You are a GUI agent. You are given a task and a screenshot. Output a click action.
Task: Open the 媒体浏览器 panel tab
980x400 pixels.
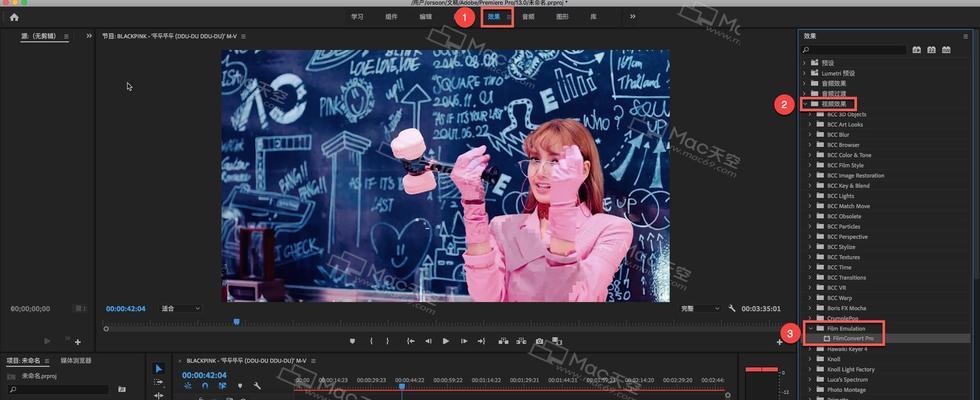pos(76,361)
